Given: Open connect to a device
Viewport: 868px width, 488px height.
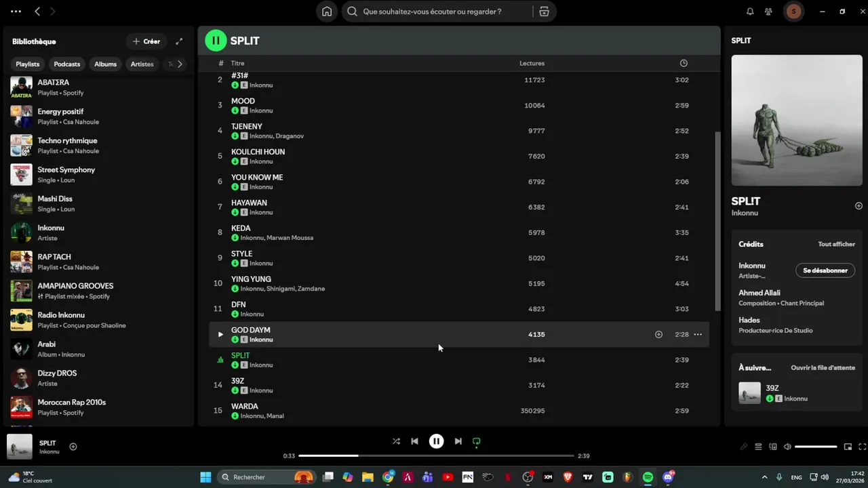Looking at the screenshot, I should coord(773,447).
